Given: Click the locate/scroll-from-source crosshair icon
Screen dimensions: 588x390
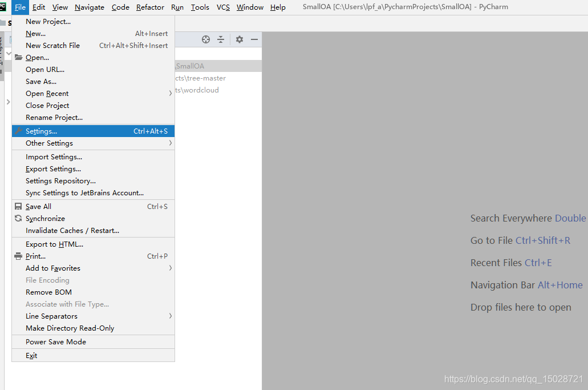Looking at the screenshot, I should tap(205, 39).
